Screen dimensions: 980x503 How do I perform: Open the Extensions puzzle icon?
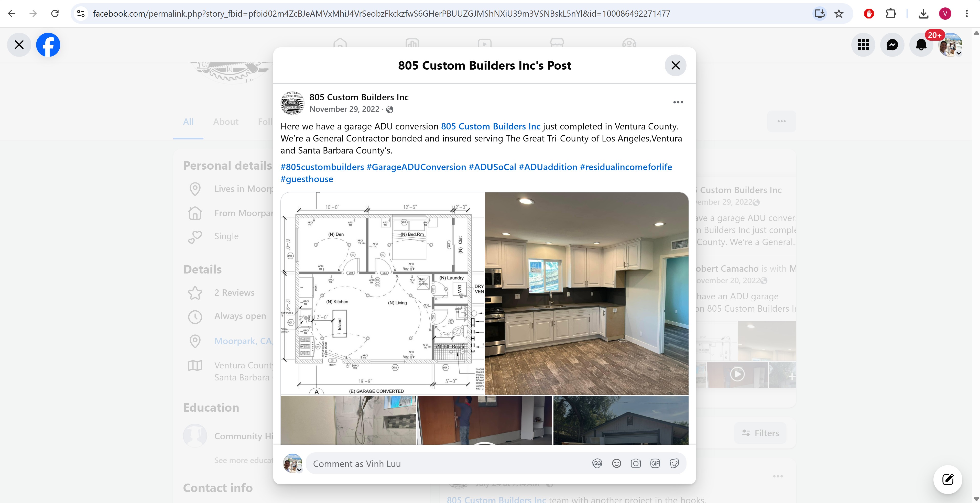pos(891,14)
